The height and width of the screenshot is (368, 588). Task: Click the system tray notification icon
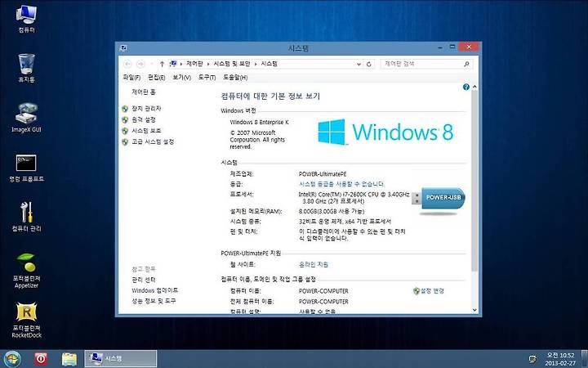pos(532,359)
